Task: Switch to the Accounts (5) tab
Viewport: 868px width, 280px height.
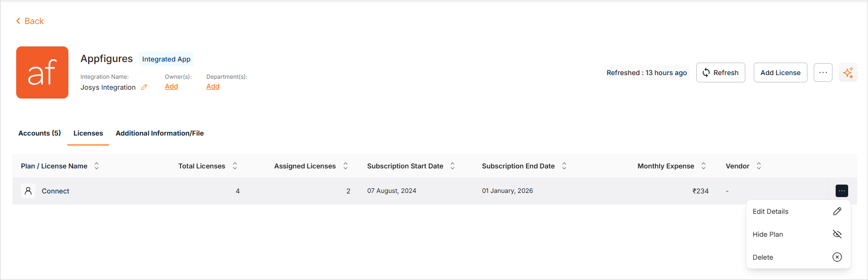Action: pyautogui.click(x=40, y=133)
